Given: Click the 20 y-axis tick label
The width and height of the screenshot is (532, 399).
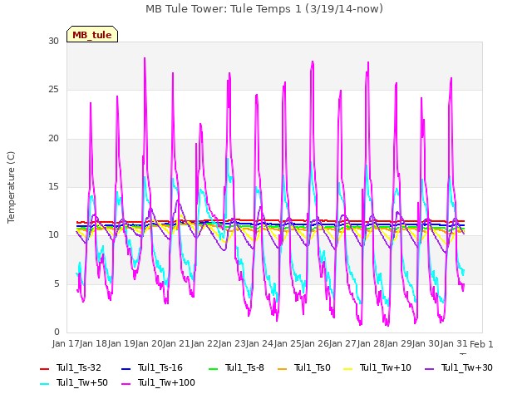Looking at the screenshot, I should pyautogui.click(x=53, y=139).
